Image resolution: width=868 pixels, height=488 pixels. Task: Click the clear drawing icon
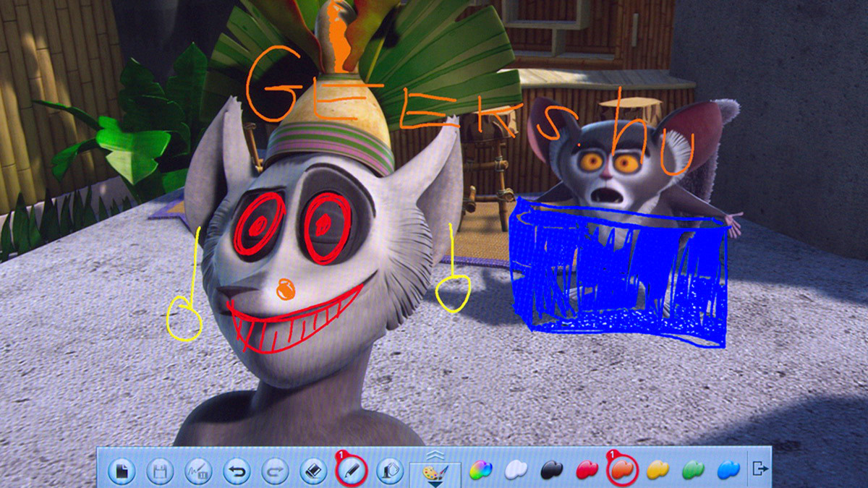[197, 471]
